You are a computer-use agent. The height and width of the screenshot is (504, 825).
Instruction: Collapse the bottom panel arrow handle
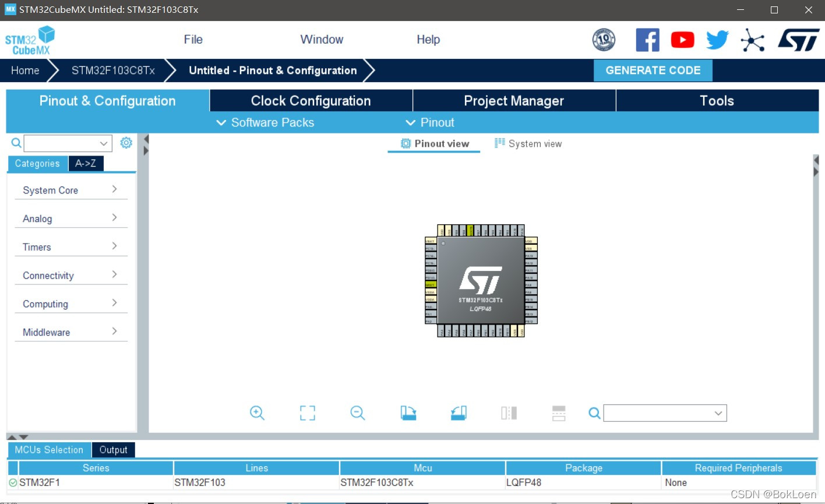click(23, 436)
